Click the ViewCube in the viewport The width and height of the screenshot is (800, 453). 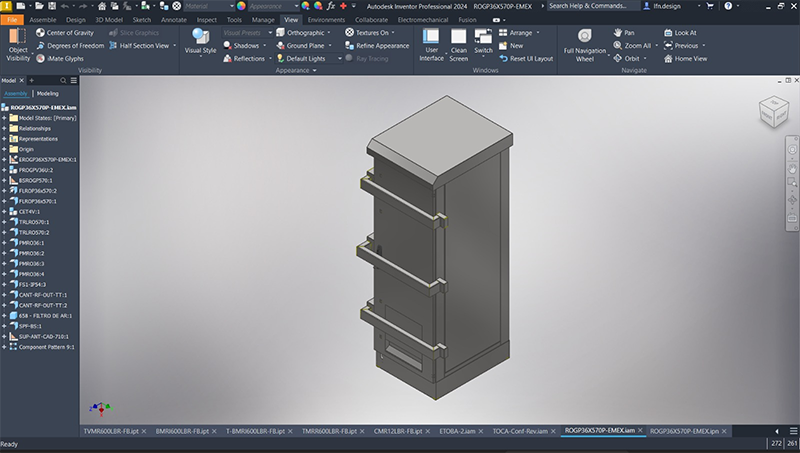tap(773, 111)
